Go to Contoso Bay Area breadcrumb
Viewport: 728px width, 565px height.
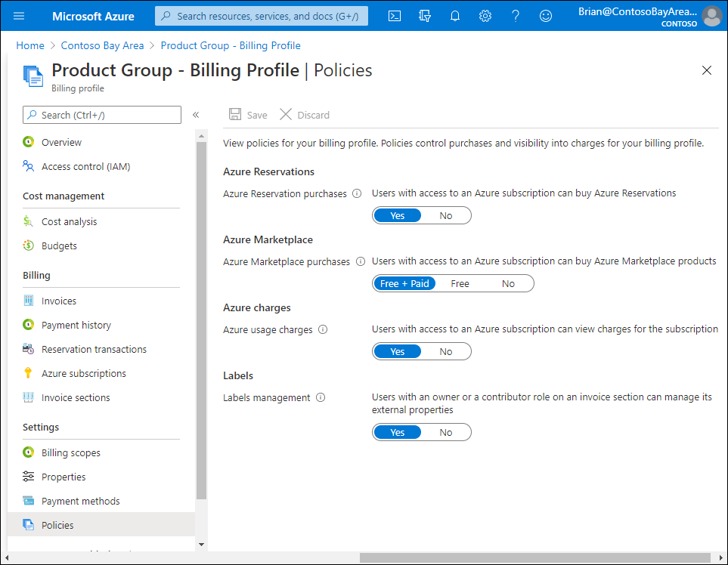pos(102,45)
